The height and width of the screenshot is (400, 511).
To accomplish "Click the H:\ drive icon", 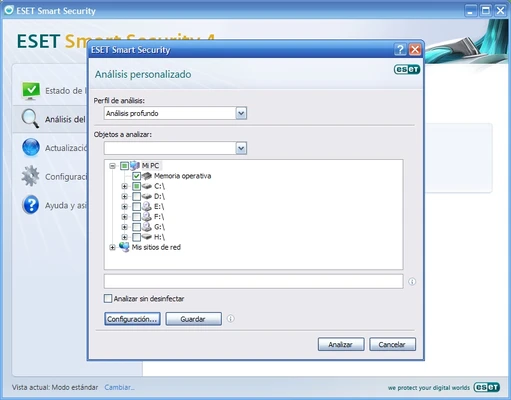I will (147, 237).
